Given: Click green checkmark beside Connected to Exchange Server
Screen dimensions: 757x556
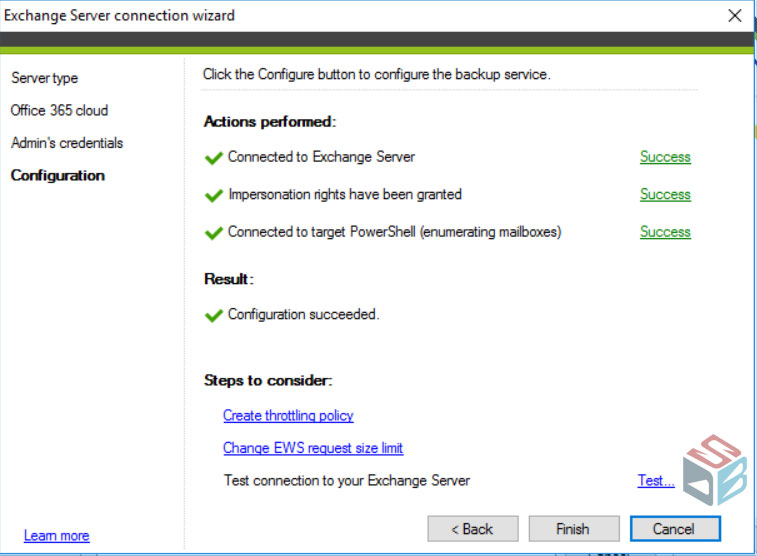Looking at the screenshot, I should click(x=213, y=158).
